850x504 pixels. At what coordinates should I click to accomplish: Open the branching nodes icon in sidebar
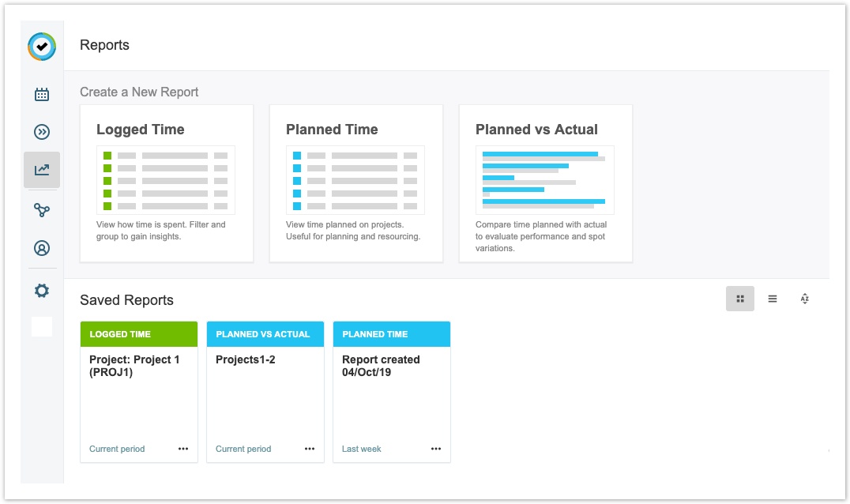click(42, 210)
